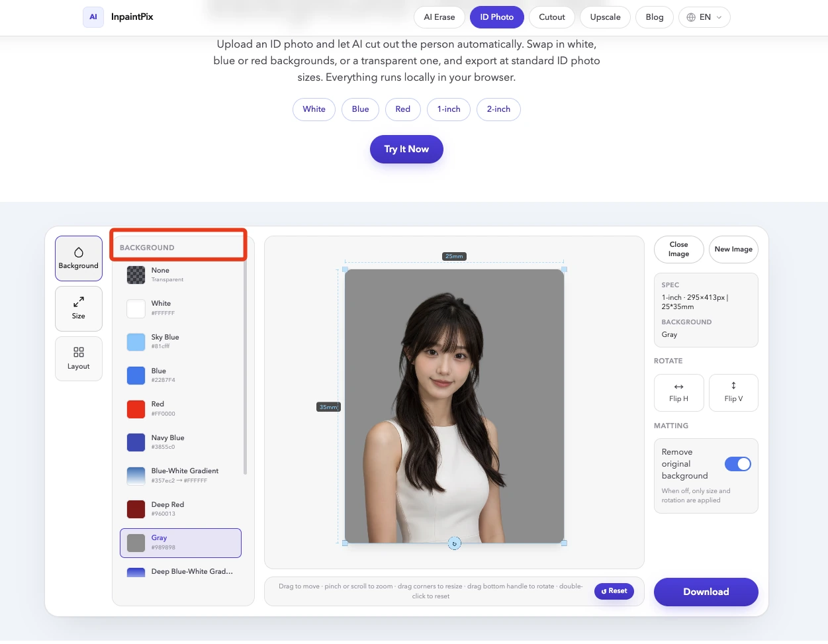Image resolution: width=828 pixels, height=644 pixels.
Task: Click the globe language icon
Action: (691, 17)
